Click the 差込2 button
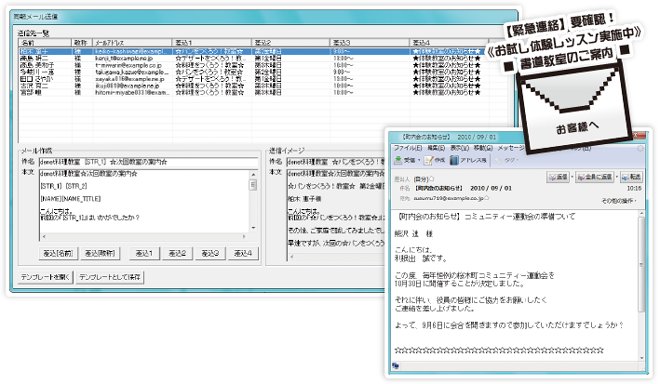Image resolution: width=660 pixels, height=384 pixels. (177, 253)
